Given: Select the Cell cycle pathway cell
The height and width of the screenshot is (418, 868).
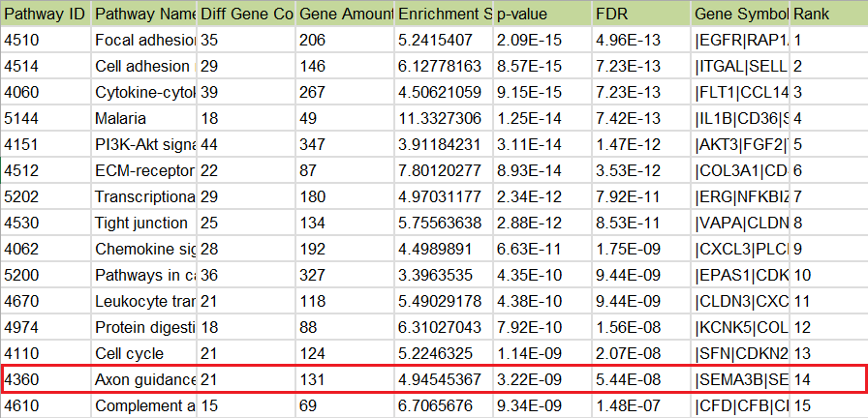Looking at the screenshot, I should point(144,353).
